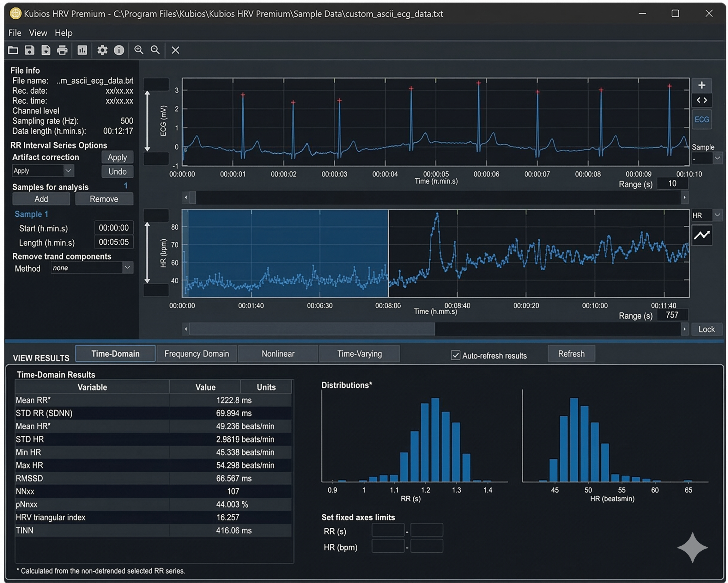The width and height of the screenshot is (728, 583).
Task: Expand the artifact correction level dropdown
Action: point(68,171)
